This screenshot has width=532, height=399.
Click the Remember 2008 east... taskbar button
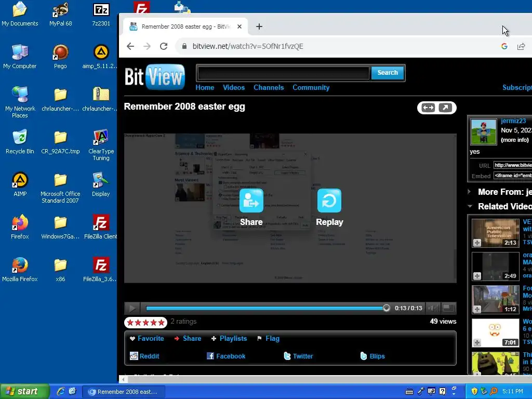tap(124, 392)
